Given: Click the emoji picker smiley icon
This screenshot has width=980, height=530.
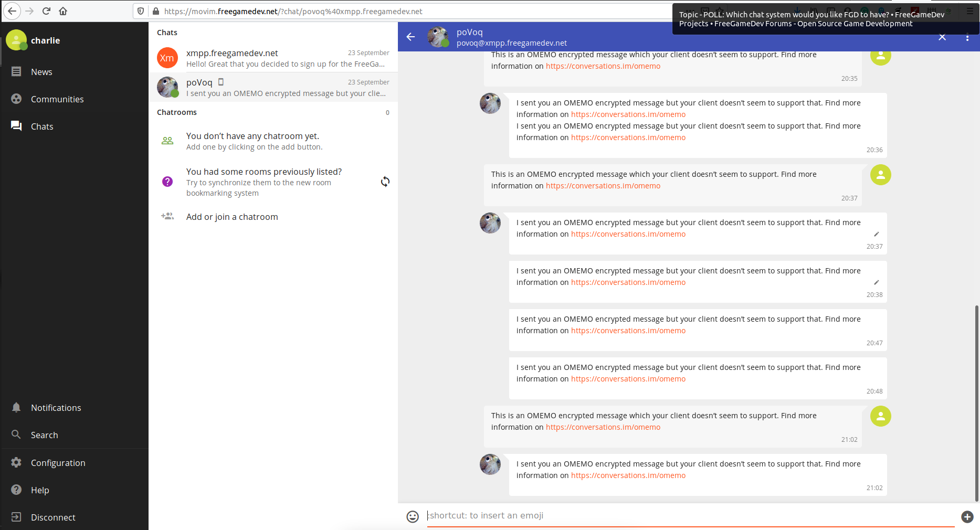Looking at the screenshot, I should point(413,516).
